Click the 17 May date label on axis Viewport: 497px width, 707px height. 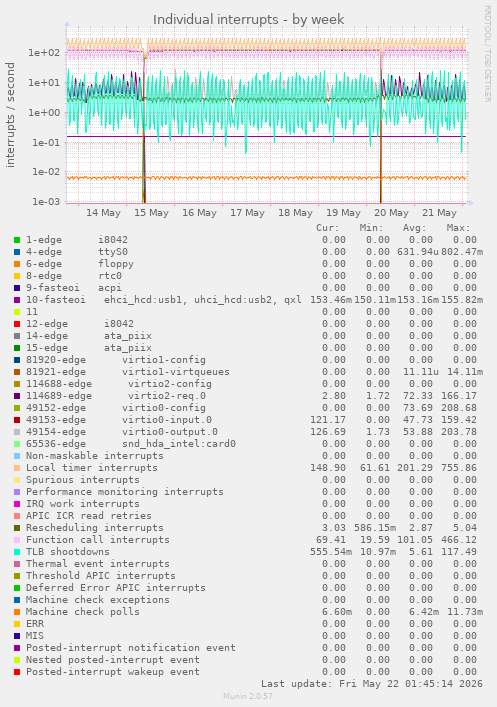247,213
